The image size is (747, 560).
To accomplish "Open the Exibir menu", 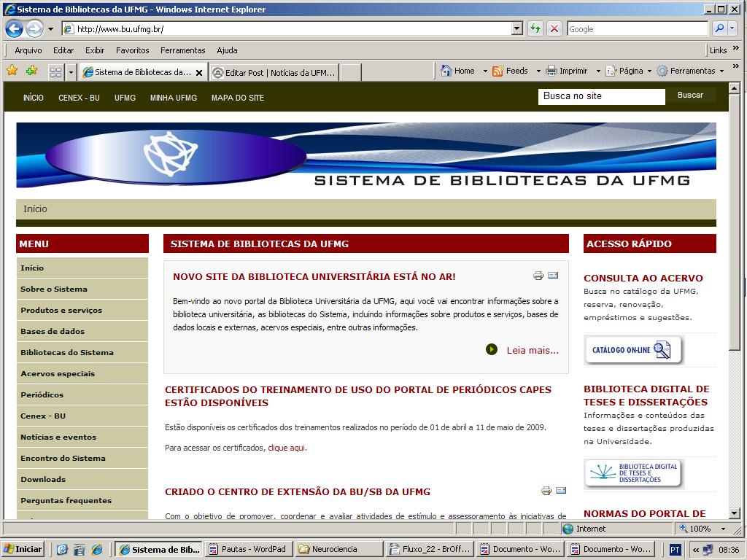I will (95, 50).
